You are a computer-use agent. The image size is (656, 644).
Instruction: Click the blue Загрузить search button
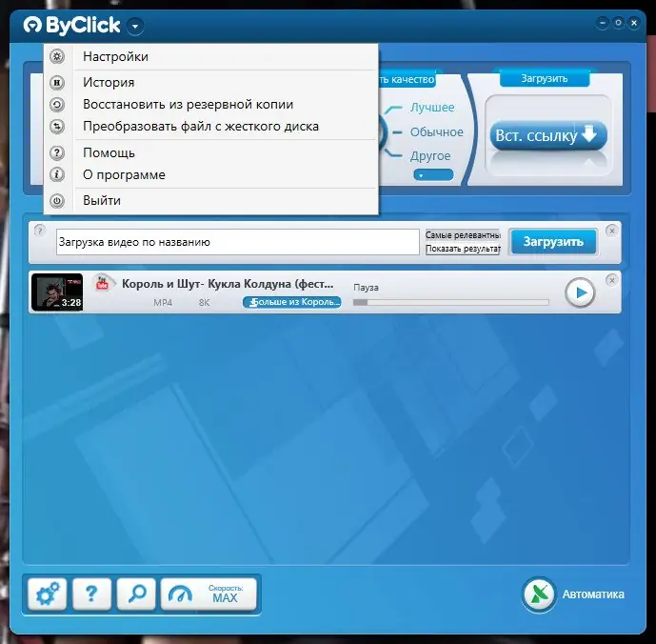coord(553,242)
